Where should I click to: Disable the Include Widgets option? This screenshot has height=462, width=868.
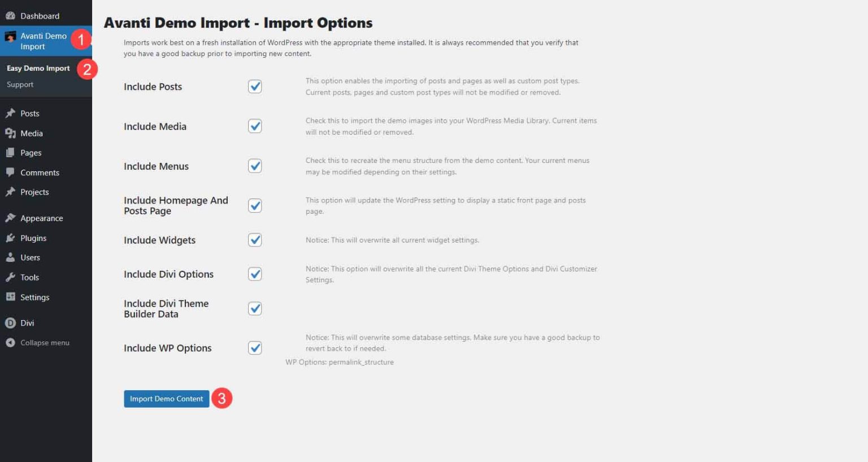point(255,240)
